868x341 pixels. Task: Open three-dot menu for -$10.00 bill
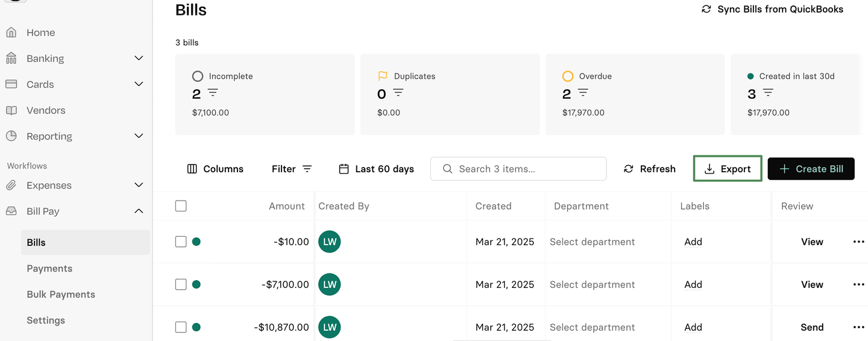[858, 242]
